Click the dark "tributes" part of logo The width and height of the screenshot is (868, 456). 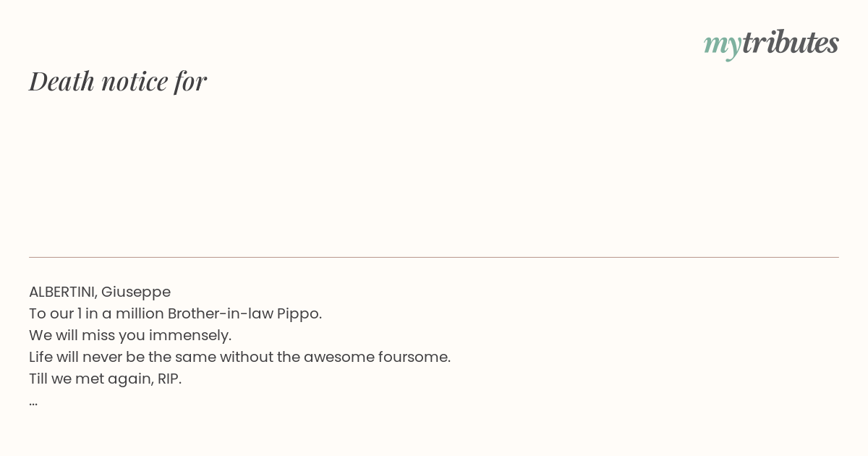pos(791,42)
